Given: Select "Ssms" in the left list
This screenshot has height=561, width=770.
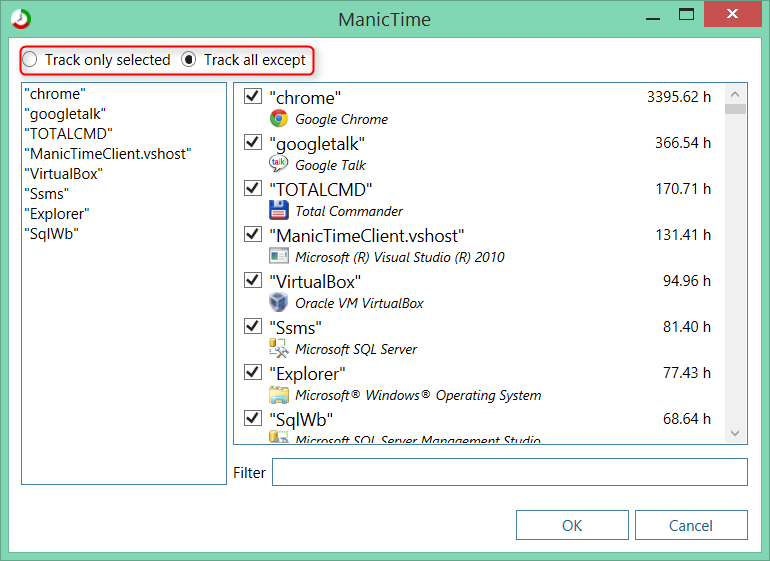Looking at the screenshot, I should [47, 194].
